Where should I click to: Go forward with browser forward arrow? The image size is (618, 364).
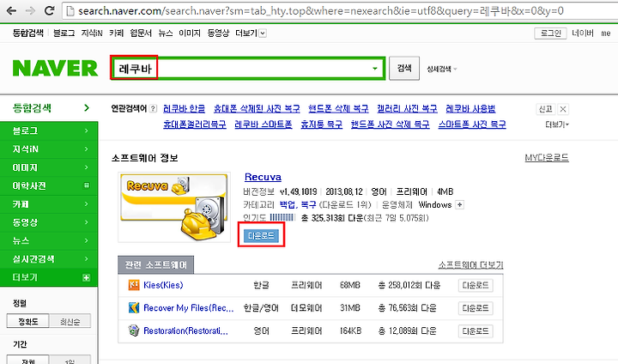coord(30,10)
